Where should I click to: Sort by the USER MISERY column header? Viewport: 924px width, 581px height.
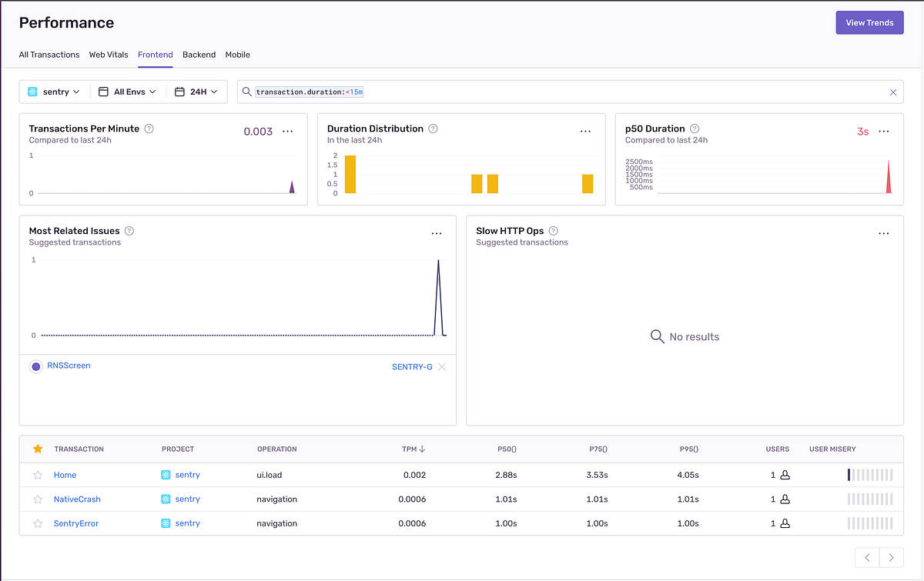(832, 449)
